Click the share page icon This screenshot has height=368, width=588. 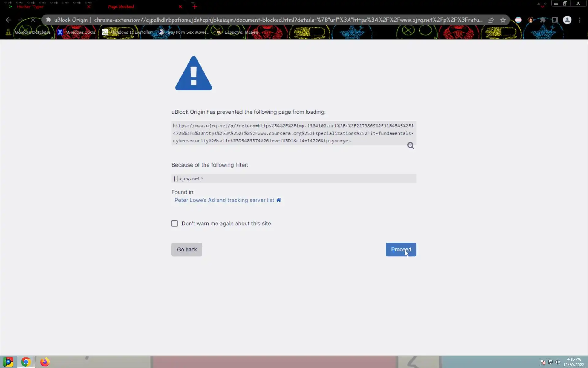click(x=491, y=20)
